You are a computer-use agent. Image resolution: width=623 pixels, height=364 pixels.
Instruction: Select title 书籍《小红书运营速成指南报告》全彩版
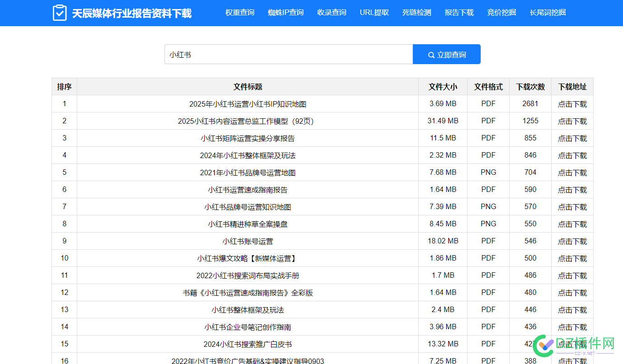[248, 293]
